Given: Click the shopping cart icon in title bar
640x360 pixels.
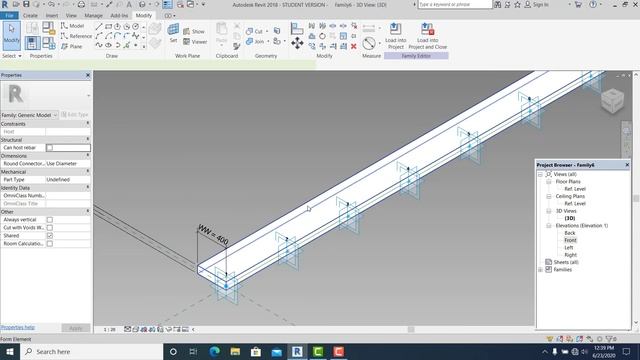Looking at the screenshot, I should pos(578,4).
